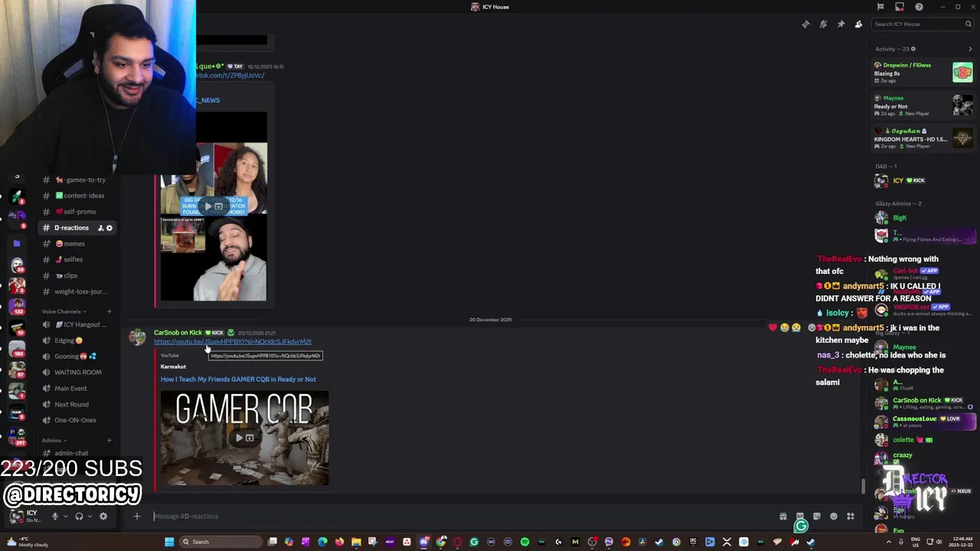Open User Settings gear icon
The height and width of the screenshot is (551, 980).
(103, 517)
